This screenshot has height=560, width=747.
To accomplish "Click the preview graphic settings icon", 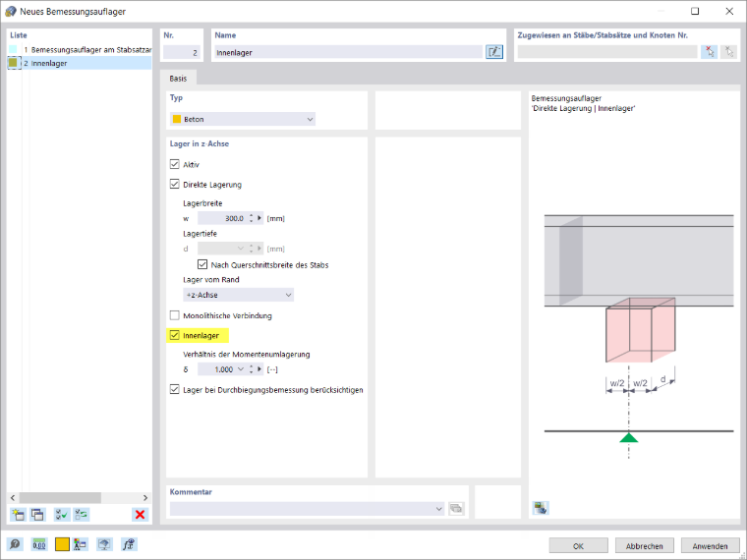I will click(541, 508).
